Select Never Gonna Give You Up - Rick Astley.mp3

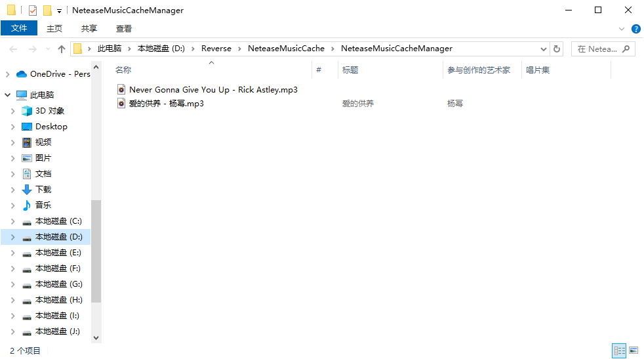[213, 90]
